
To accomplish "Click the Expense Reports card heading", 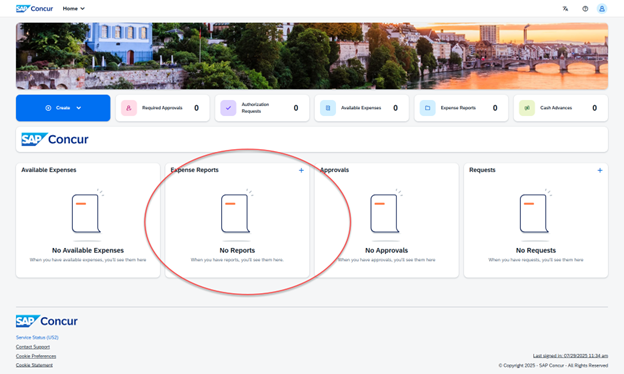I will point(195,170).
